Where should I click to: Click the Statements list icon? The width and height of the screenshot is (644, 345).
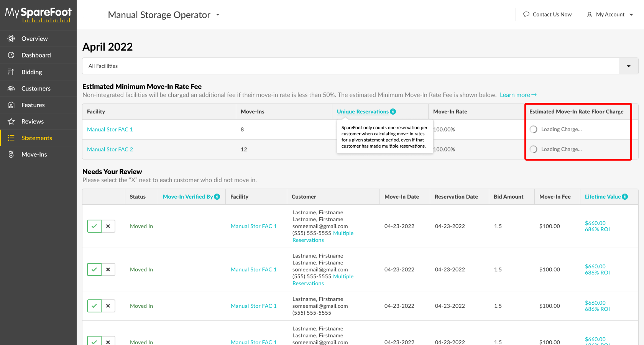pos(11,138)
